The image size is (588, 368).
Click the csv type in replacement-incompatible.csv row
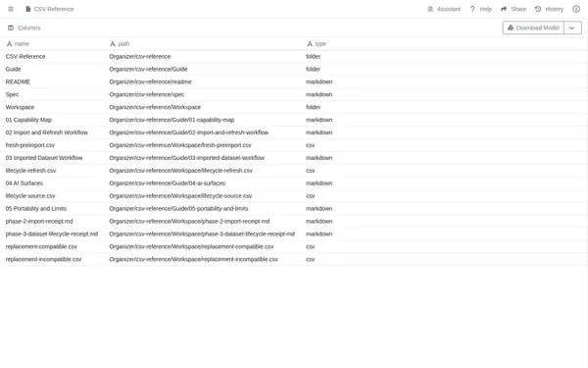310,259
